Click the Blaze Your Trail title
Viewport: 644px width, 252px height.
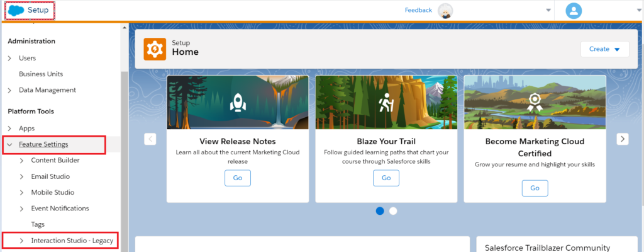click(x=386, y=141)
